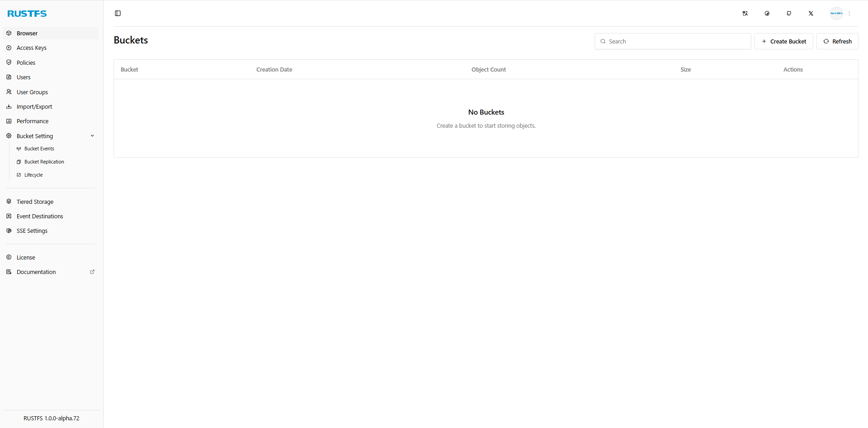Click the Creation Date column header
Viewport: 868px width, 428px height.
coord(274,69)
